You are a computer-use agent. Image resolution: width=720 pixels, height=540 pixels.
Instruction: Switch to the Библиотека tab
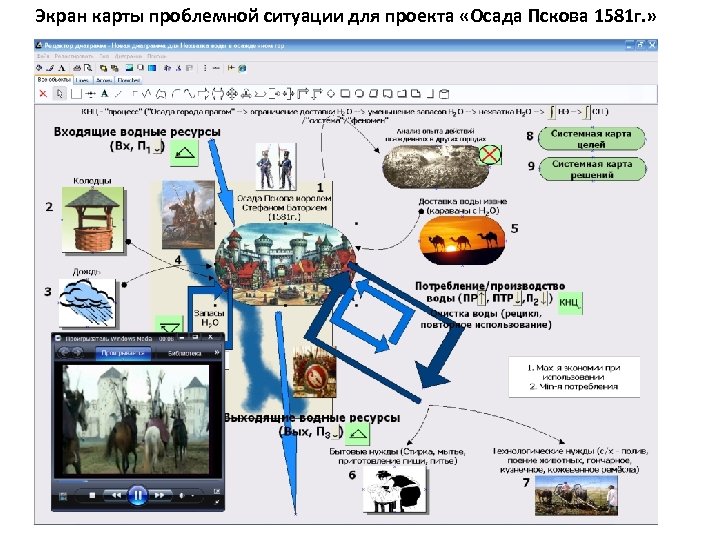185,353
